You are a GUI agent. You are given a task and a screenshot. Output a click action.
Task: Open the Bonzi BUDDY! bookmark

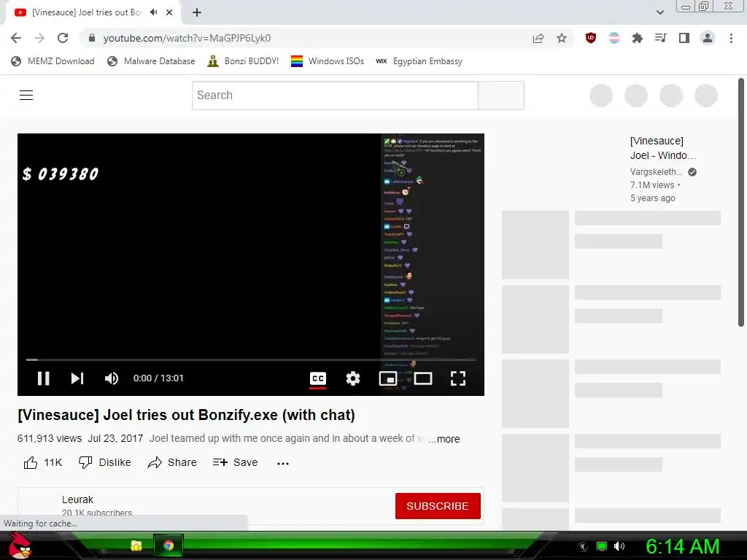(244, 61)
